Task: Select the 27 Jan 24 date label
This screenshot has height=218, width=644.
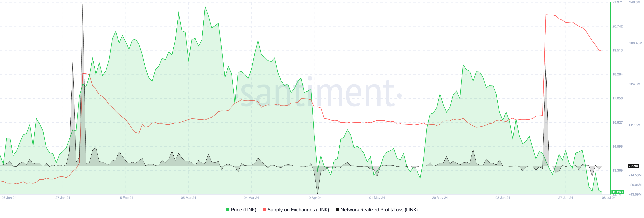Action: click(x=63, y=198)
